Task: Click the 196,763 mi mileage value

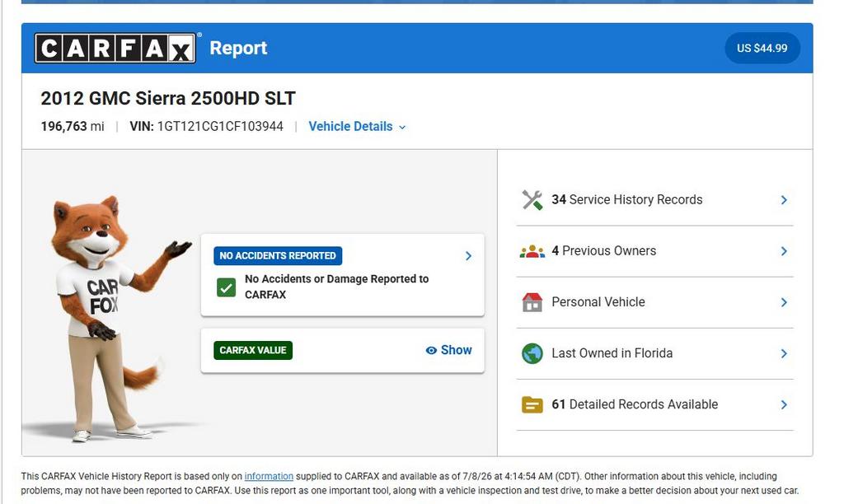Action: (x=73, y=126)
